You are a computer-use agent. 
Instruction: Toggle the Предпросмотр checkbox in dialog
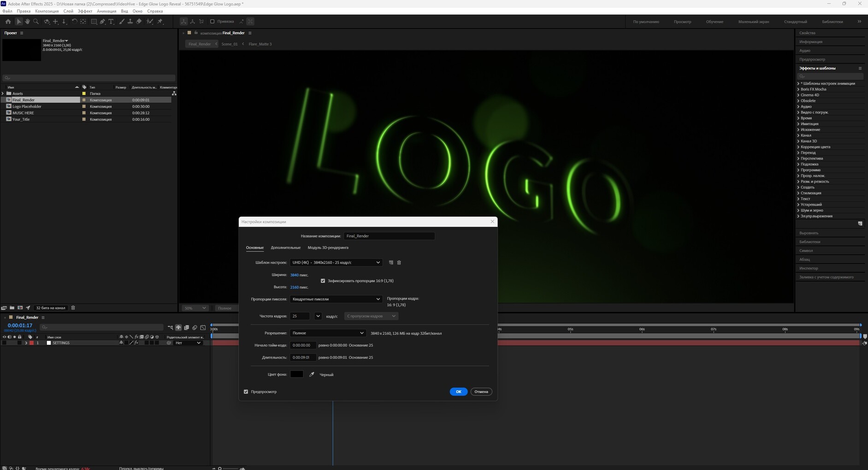(246, 392)
